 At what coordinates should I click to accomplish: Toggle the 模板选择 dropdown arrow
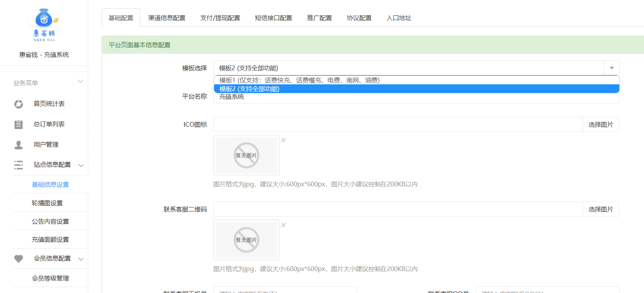pyautogui.click(x=611, y=68)
